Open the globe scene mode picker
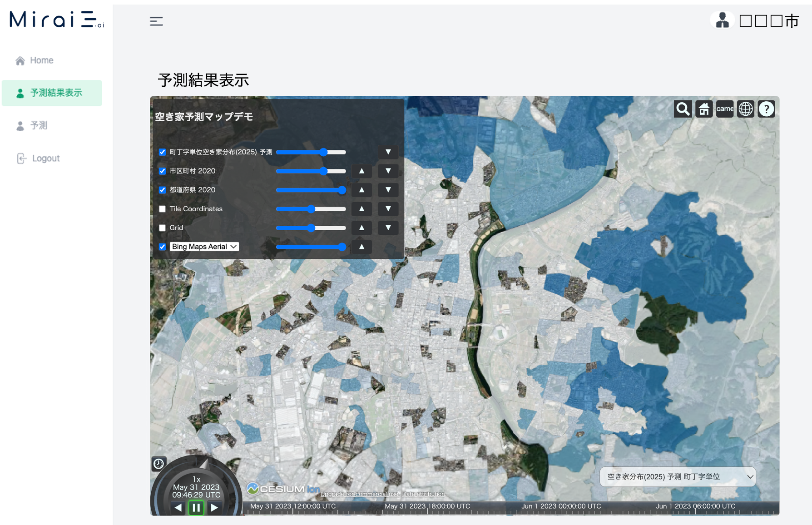 click(746, 109)
